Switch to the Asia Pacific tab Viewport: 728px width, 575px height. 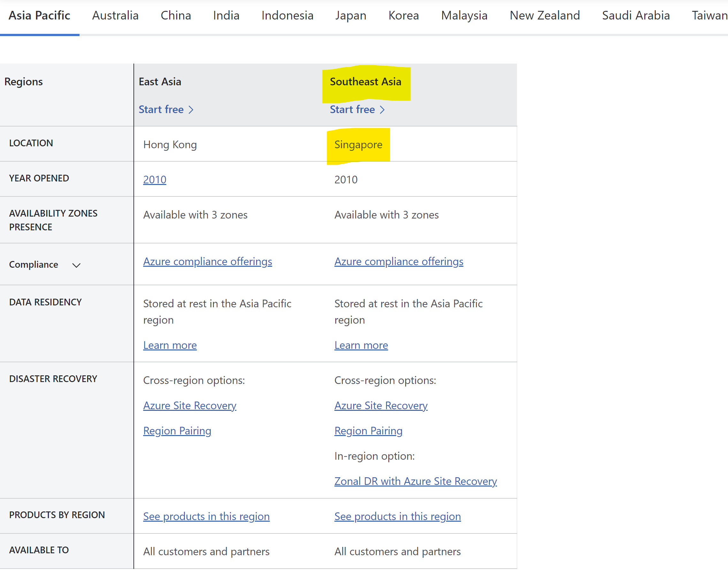point(39,15)
